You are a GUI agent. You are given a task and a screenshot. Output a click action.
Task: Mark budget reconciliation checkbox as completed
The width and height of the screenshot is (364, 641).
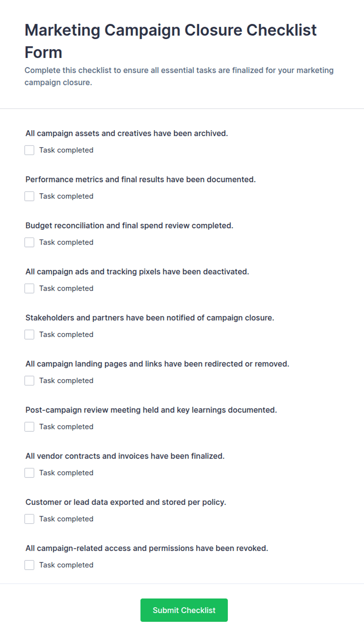pyautogui.click(x=29, y=243)
